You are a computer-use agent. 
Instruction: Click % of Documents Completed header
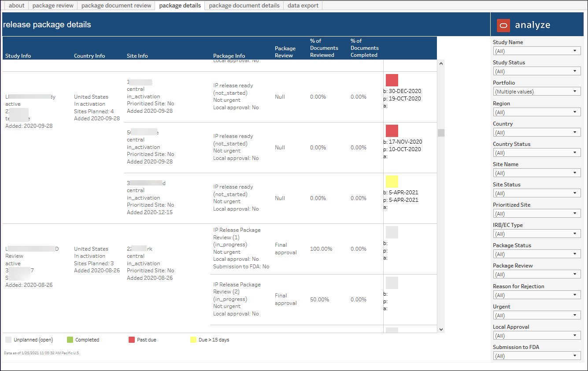[365, 48]
